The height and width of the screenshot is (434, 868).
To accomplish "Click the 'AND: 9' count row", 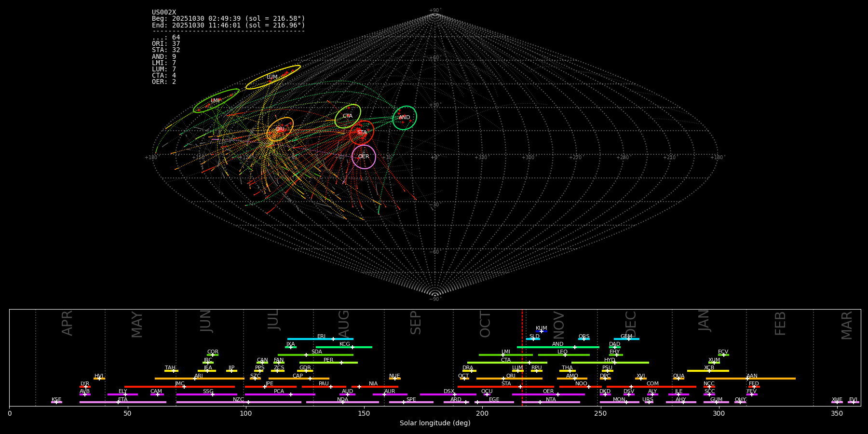I will click(x=164, y=57).
